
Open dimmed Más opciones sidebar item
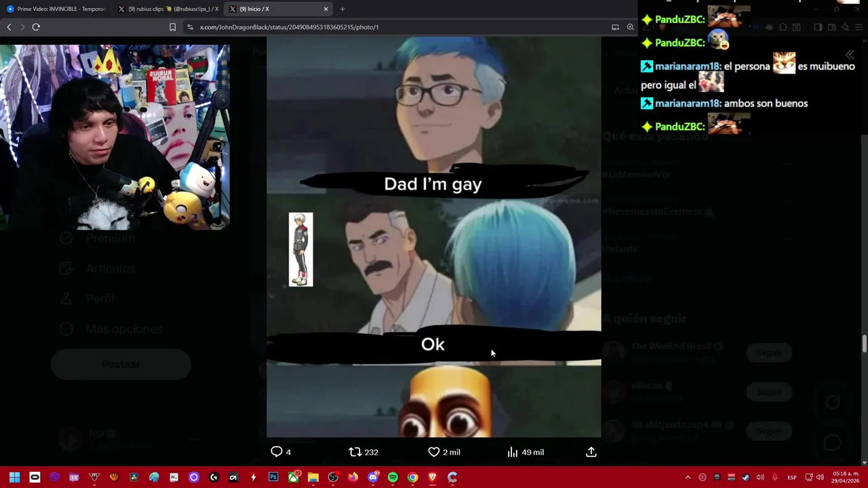click(111, 329)
